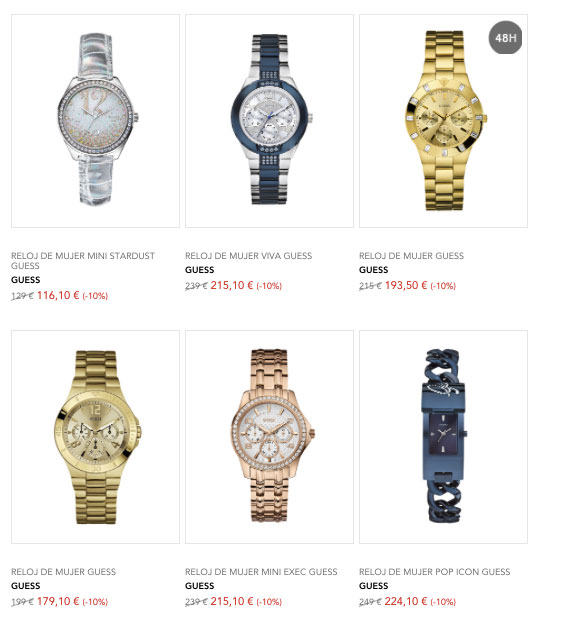Viewport: 573px width, 620px height.
Task: Click the GUESS brand under Mini Stardust
Action: (x=26, y=280)
